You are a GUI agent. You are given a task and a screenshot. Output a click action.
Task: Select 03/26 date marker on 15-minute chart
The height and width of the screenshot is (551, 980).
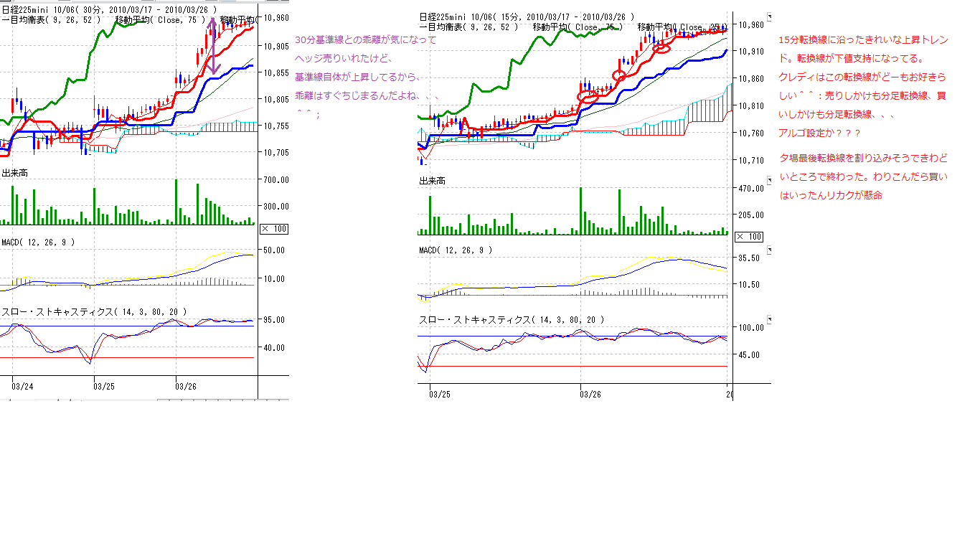coord(590,394)
